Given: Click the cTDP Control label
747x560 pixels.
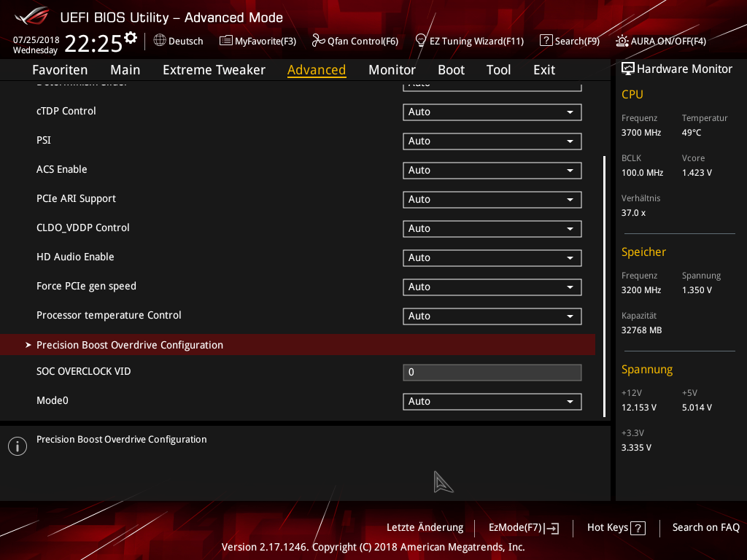Looking at the screenshot, I should pos(66,111).
